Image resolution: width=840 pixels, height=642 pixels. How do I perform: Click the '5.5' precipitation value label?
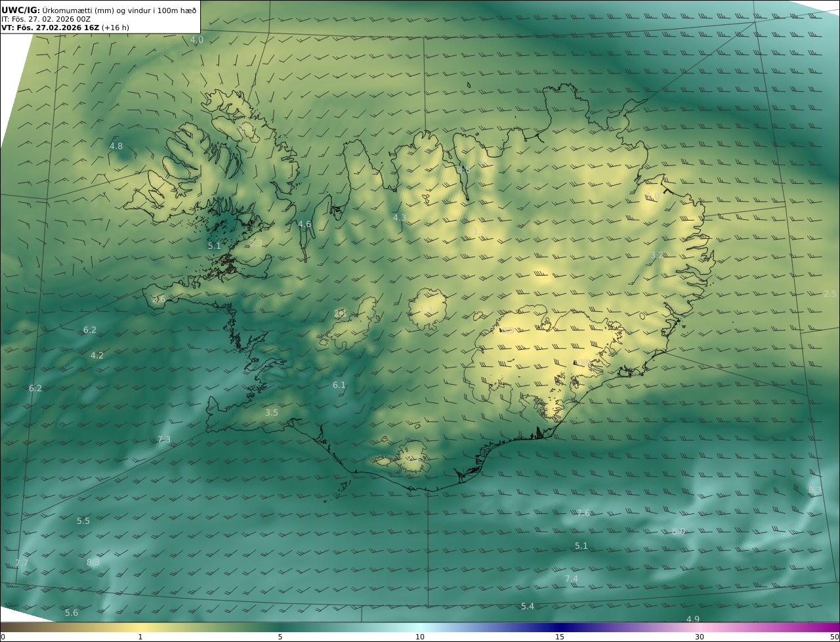(x=83, y=521)
